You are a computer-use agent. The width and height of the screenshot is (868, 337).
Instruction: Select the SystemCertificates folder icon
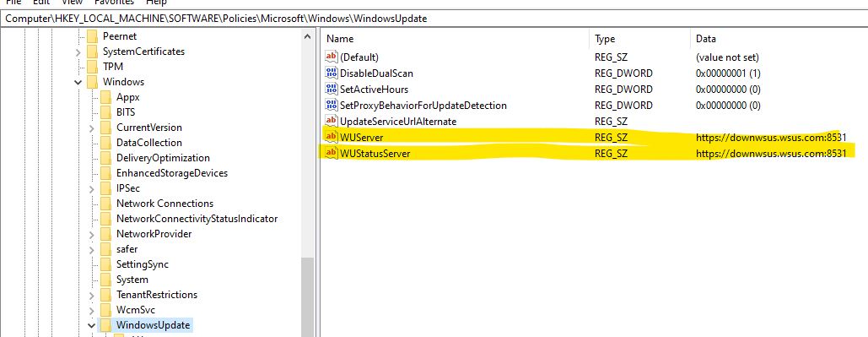pos(93,52)
